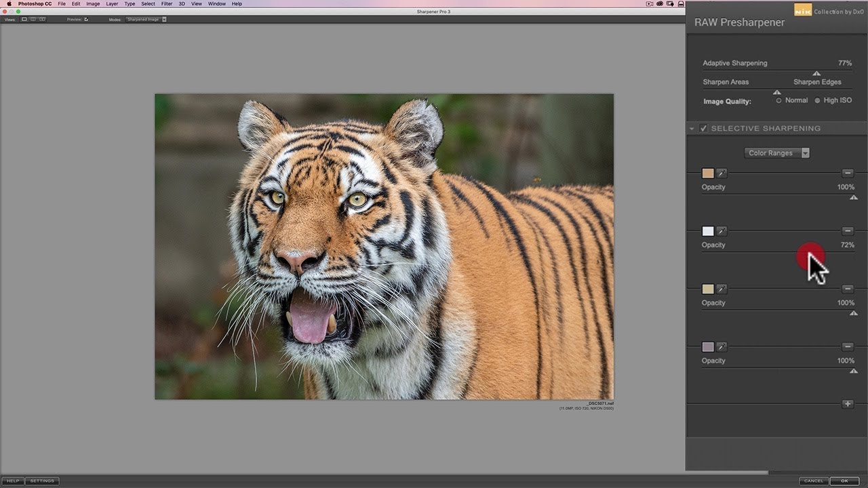
Task: Click the mauve color swatch
Action: tap(708, 347)
